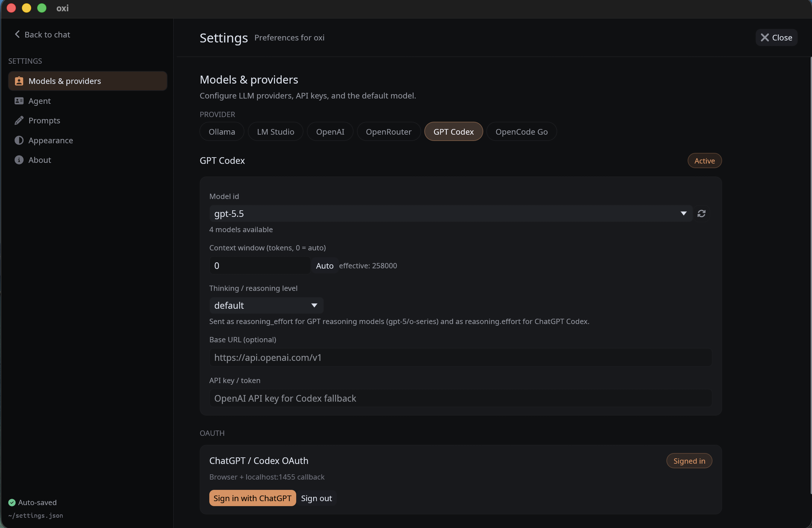Image resolution: width=812 pixels, height=528 pixels.
Task: Click the Agent sidebar icon
Action: (x=19, y=100)
